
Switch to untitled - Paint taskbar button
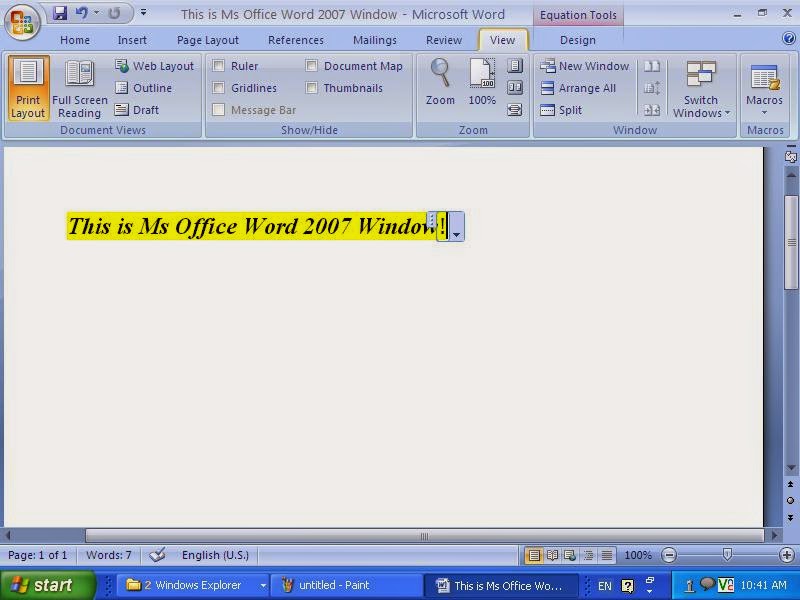pyautogui.click(x=346, y=585)
